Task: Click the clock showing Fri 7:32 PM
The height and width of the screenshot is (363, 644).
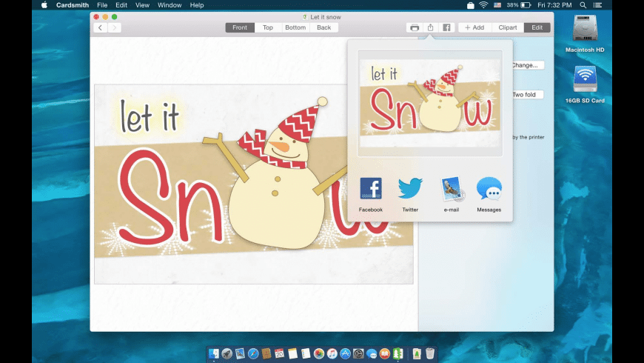Action: tap(554, 5)
